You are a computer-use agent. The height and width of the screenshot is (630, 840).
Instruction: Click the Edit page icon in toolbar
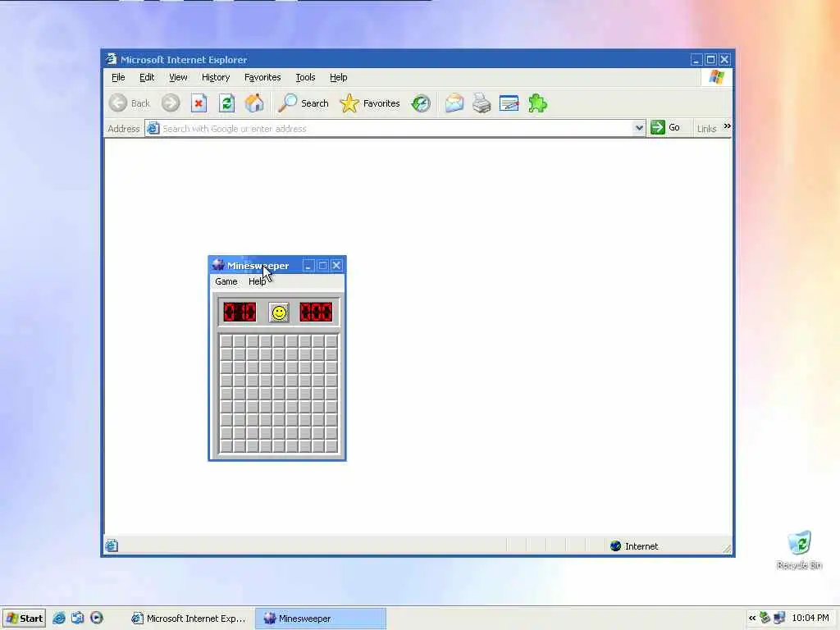coord(509,103)
